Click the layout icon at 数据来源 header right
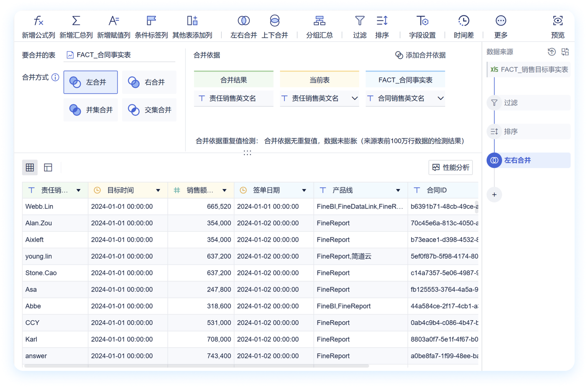This screenshot has height=388, width=588. click(x=565, y=52)
